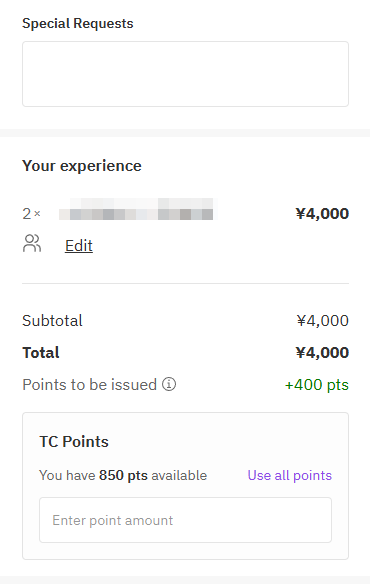Click the bold Total label
Image resolution: width=370 pixels, height=584 pixels.
[41, 353]
